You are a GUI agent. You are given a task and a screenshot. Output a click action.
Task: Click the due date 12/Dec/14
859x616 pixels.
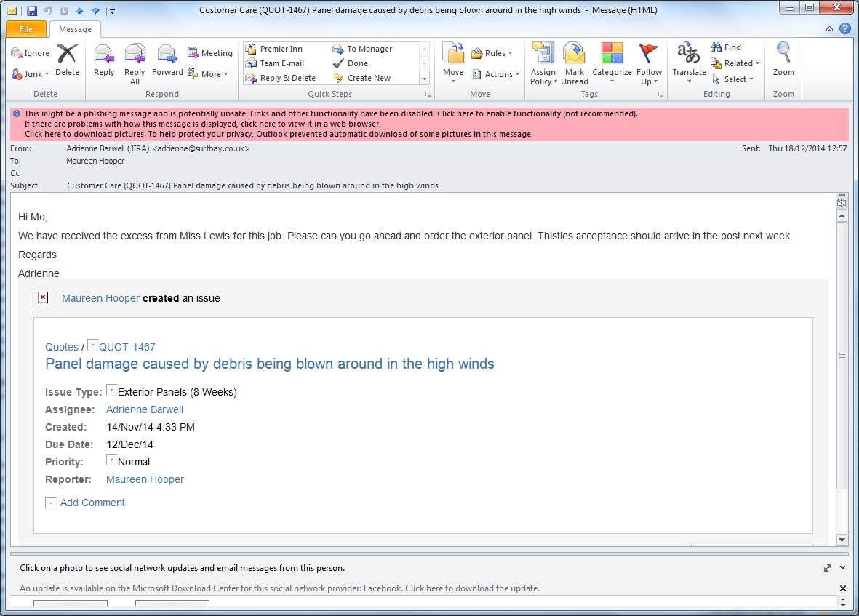[x=130, y=444]
